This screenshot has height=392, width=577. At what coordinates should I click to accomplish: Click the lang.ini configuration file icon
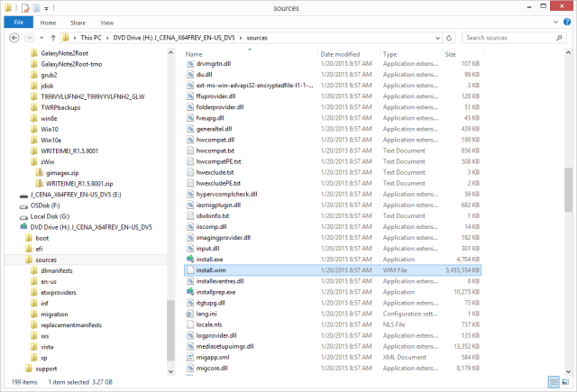190,314
